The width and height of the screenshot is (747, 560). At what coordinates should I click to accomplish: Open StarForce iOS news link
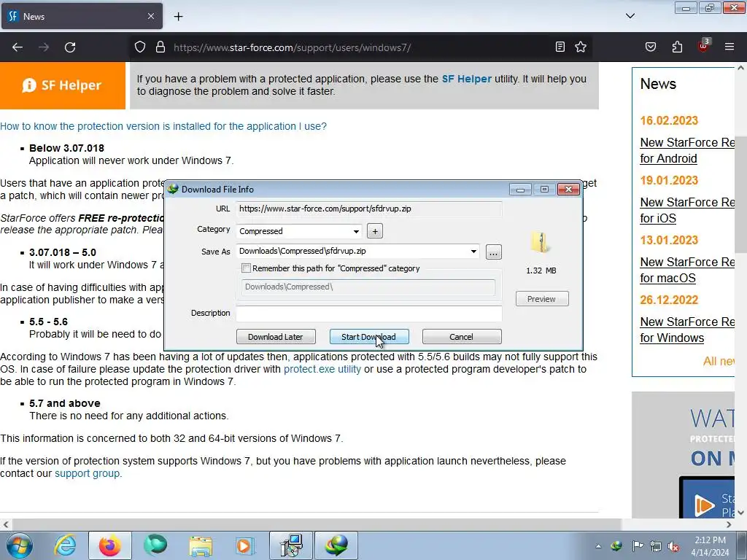click(x=687, y=210)
